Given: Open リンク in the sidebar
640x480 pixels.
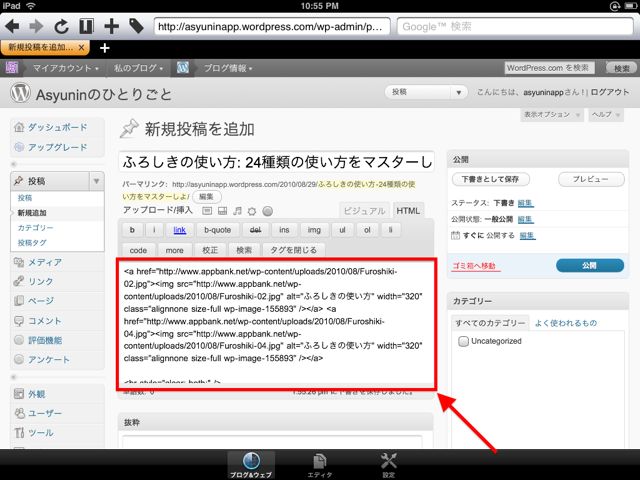Looking at the screenshot, I should [40, 281].
